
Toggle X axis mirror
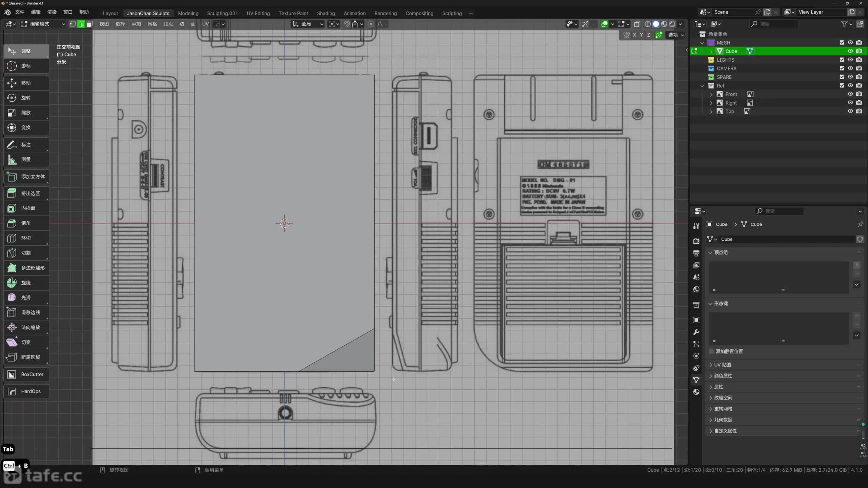(x=634, y=35)
